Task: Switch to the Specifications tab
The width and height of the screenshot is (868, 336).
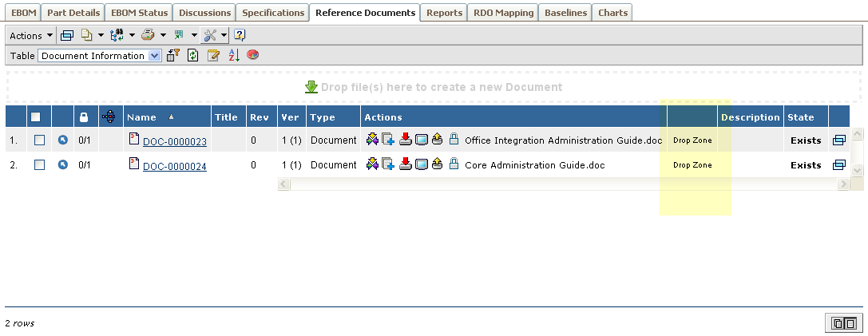Action: tap(272, 13)
